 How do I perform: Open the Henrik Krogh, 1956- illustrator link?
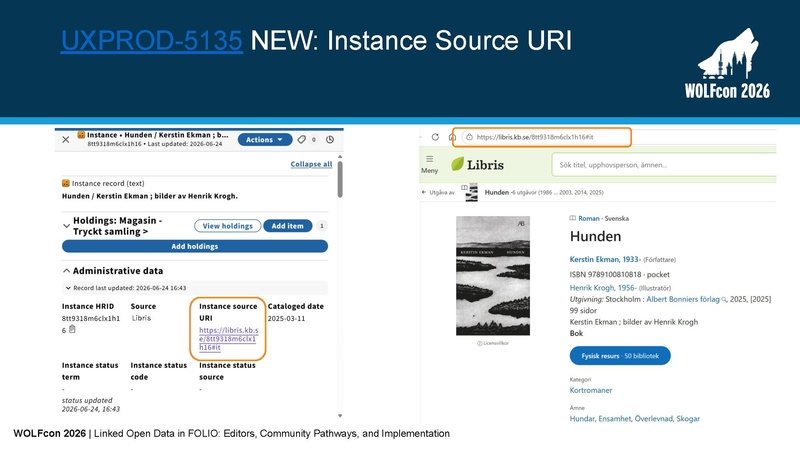[603, 288]
